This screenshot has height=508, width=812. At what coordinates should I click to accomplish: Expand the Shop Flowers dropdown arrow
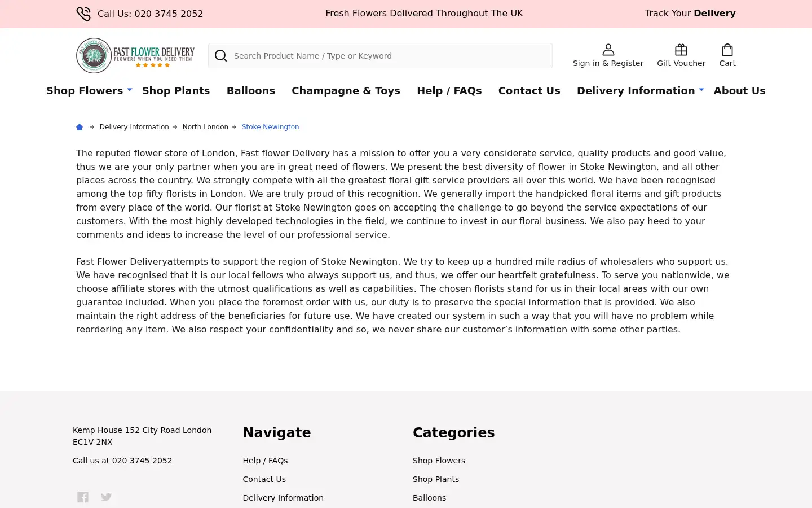(x=130, y=89)
